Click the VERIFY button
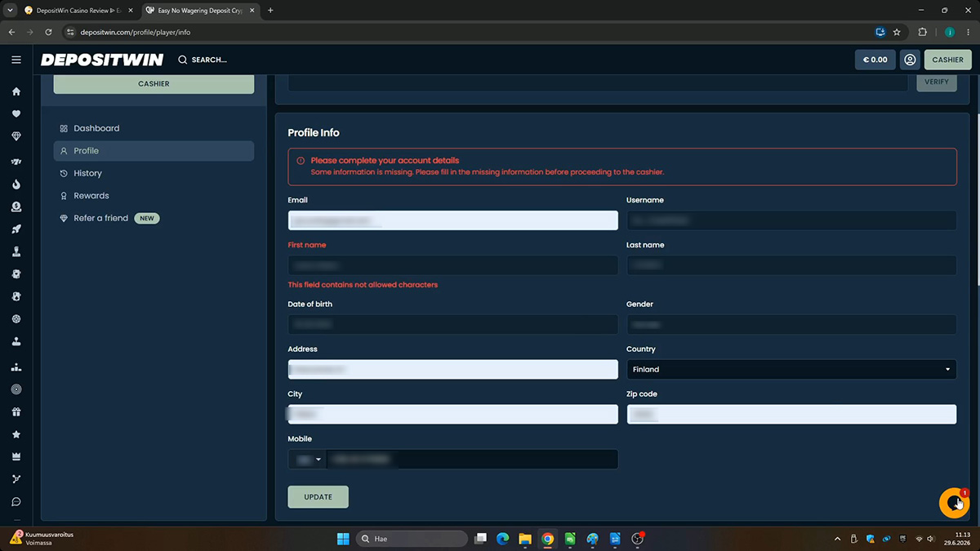This screenshot has width=980, height=551. 937,82
